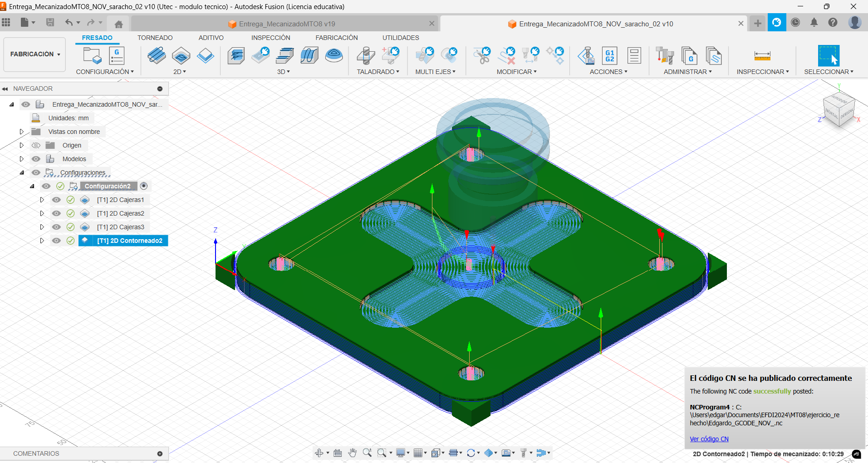868x463 pixels.
Task: Click the Simulate action icon
Action: coord(586,56)
